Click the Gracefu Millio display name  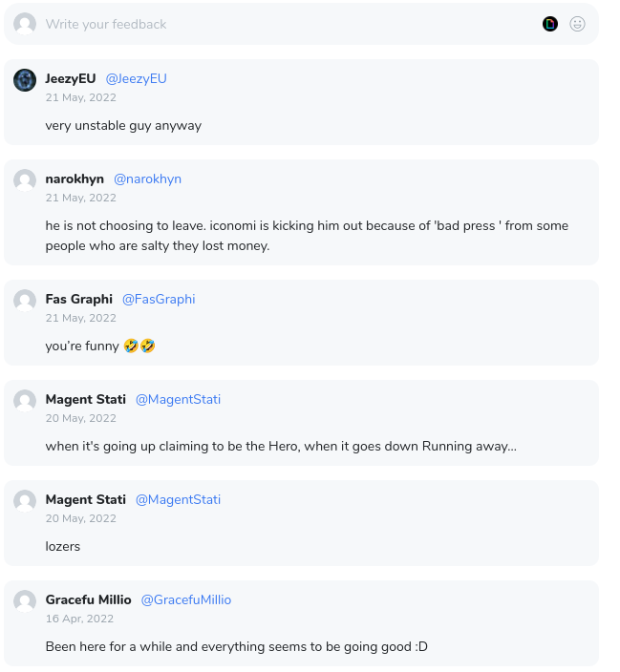pyautogui.click(x=89, y=600)
